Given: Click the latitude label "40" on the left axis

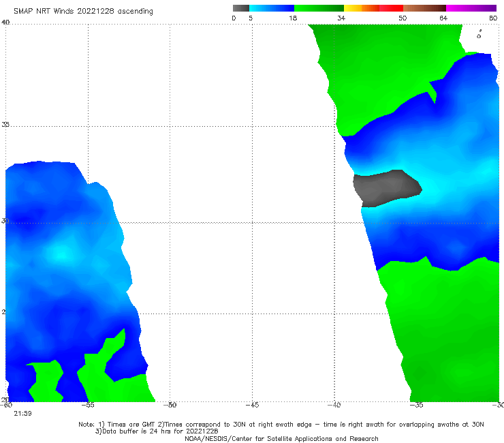Looking at the screenshot, I should 5,22.
